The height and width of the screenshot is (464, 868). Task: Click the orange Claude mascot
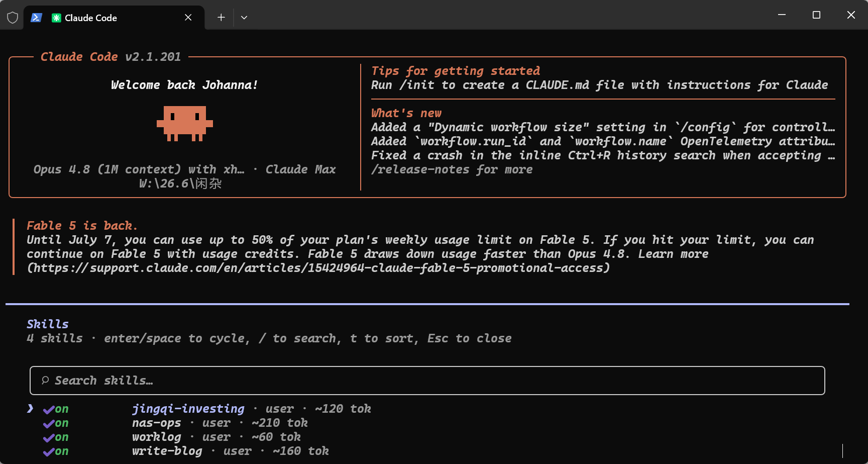(185, 124)
